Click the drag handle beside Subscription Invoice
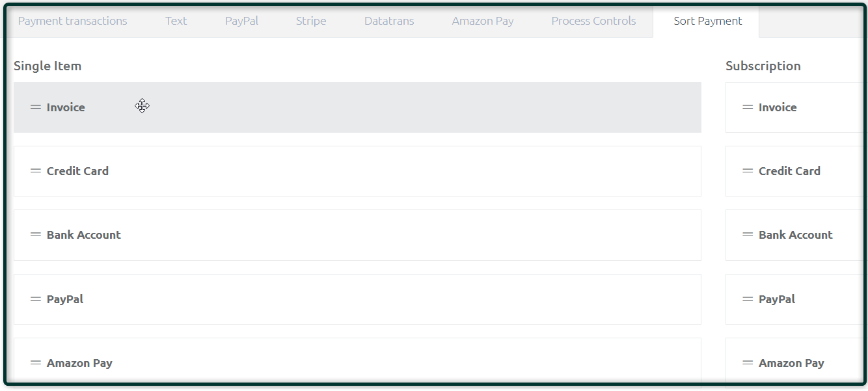868x391 pixels. click(748, 107)
